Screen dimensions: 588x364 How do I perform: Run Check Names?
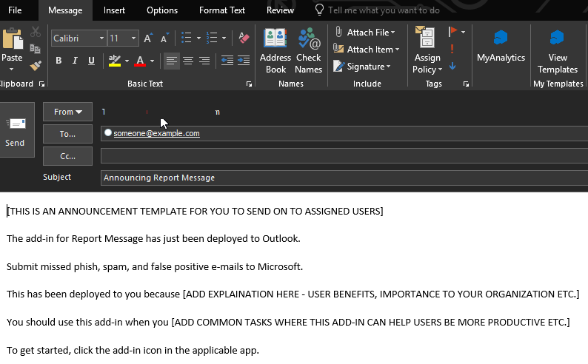coord(308,51)
